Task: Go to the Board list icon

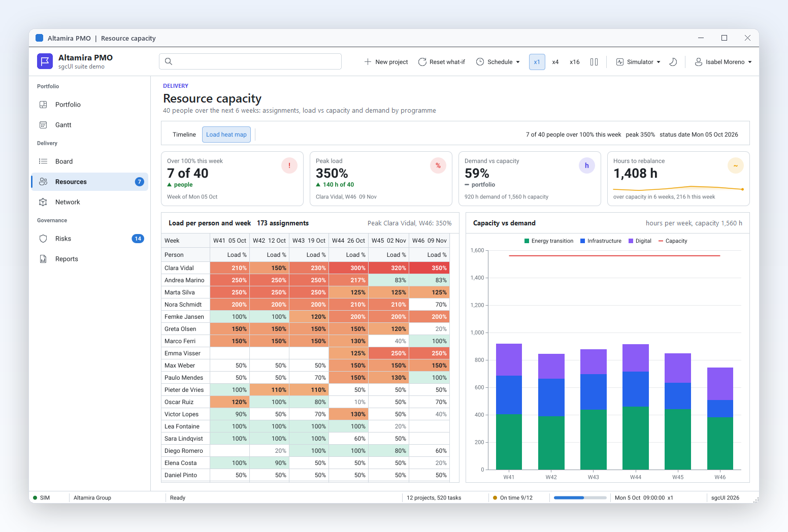Action: pyautogui.click(x=43, y=161)
